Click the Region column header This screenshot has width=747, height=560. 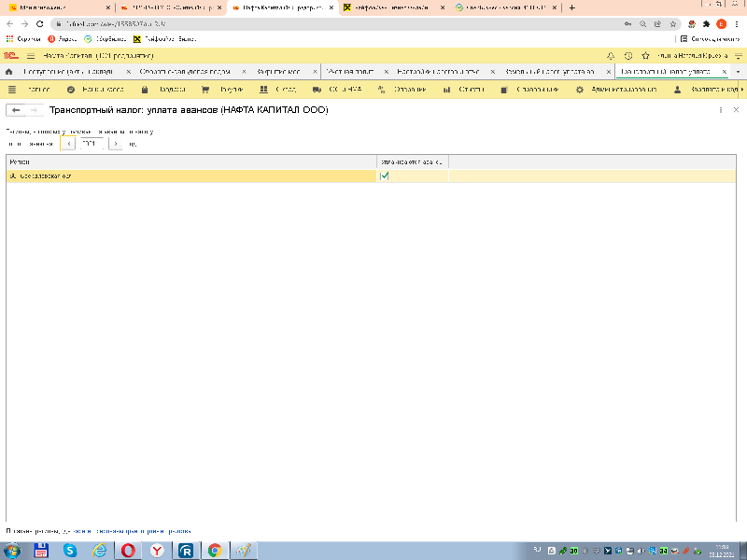(x=191, y=161)
